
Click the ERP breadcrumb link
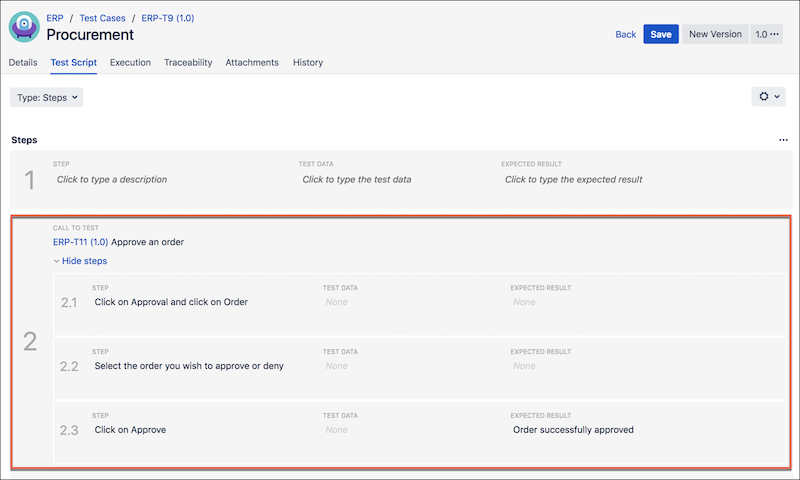55,18
